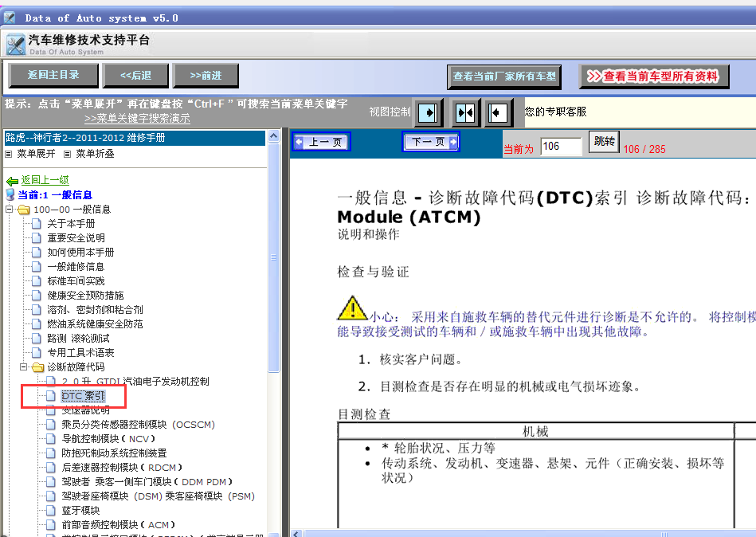Click the folder icon of 100-00 一般信息
This screenshot has width=756, height=537.
pyautogui.click(x=24, y=210)
